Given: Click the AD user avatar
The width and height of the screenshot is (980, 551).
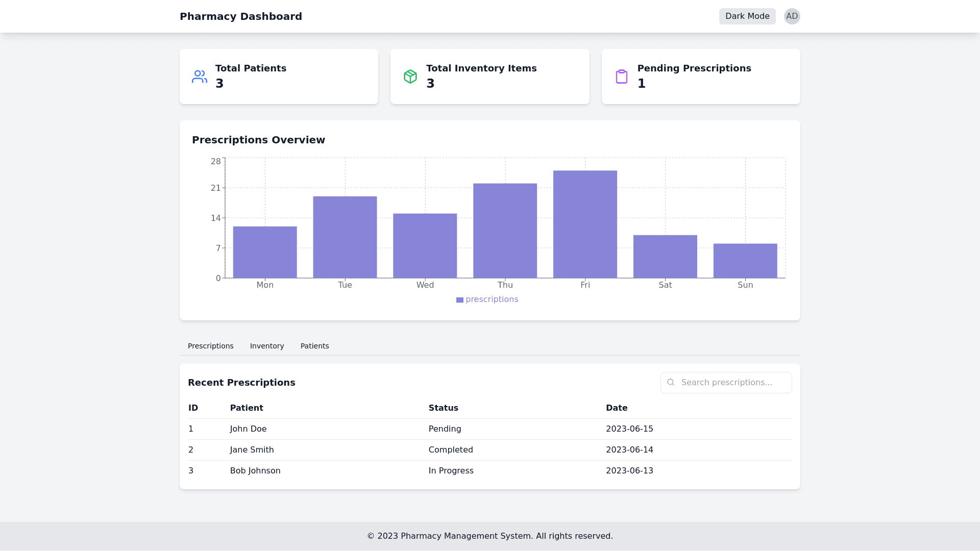Looking at the screenshot, I should click(x=792, y=16).
